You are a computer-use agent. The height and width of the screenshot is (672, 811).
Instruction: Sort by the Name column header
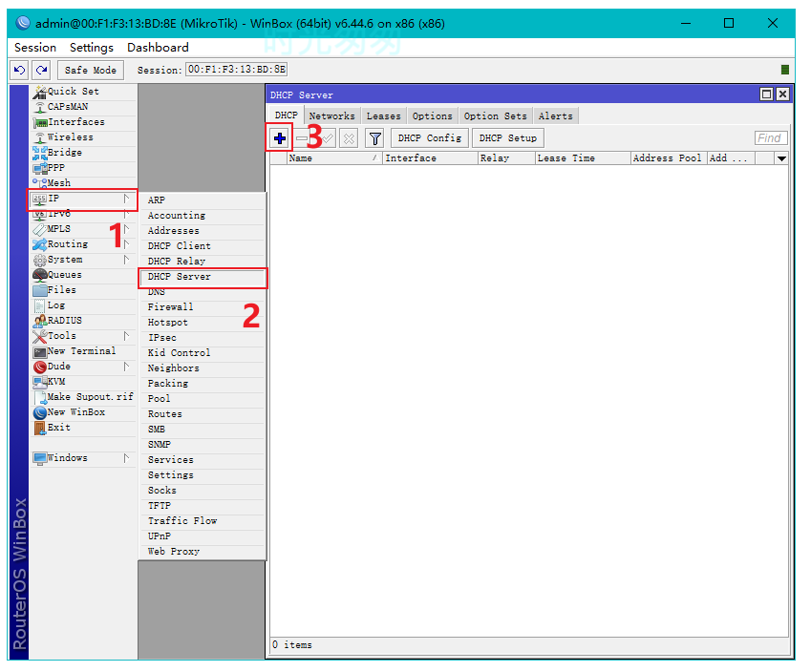click(334, 158)
